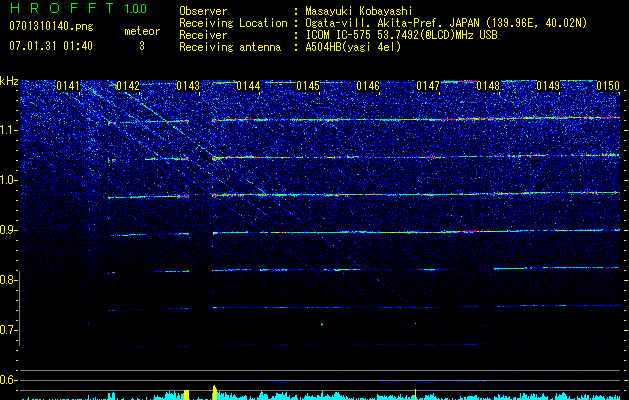Click the thin yellow spike below 0147
Viewport: 629px width, 400px height.
tap(416, 394)
